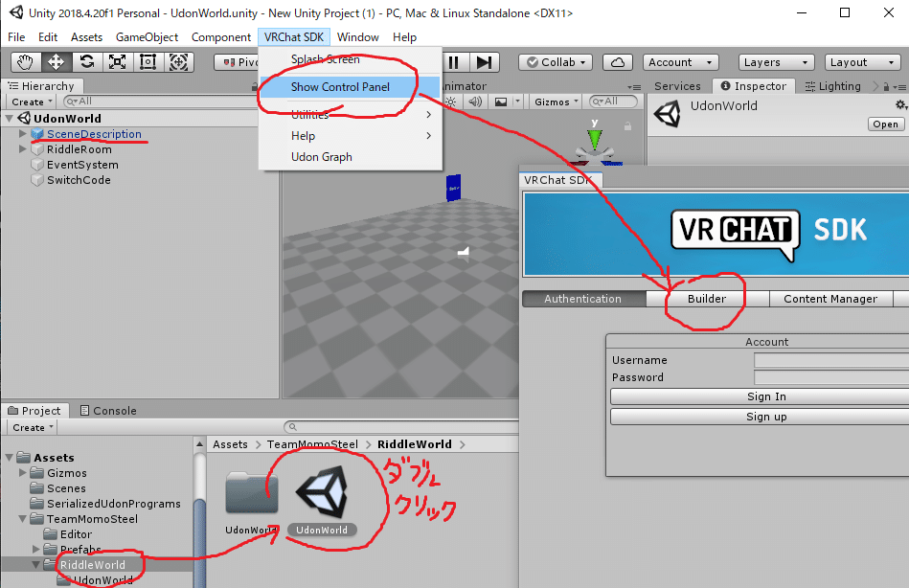This screenshot has width=909, height=588.
Task: Expand RiddleRoom object in Hierarchy
Action: [x=23, y=149]
